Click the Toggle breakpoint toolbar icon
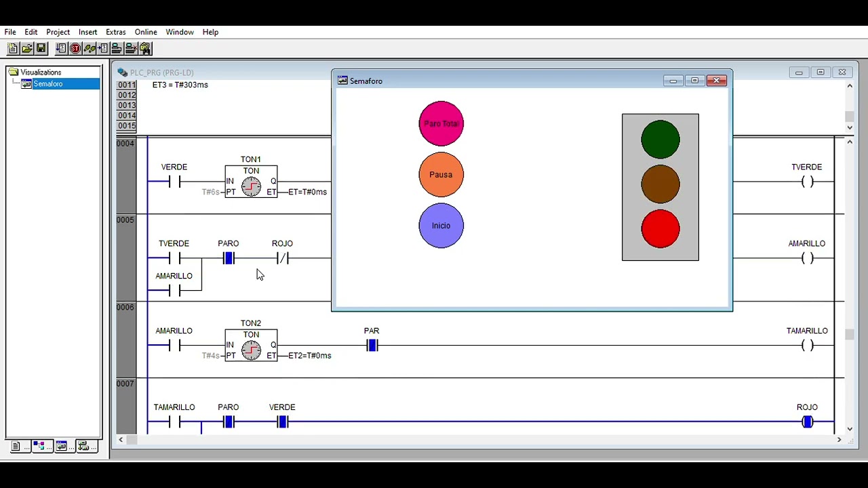Screen dimensions: 868x488 pos(103,48)
